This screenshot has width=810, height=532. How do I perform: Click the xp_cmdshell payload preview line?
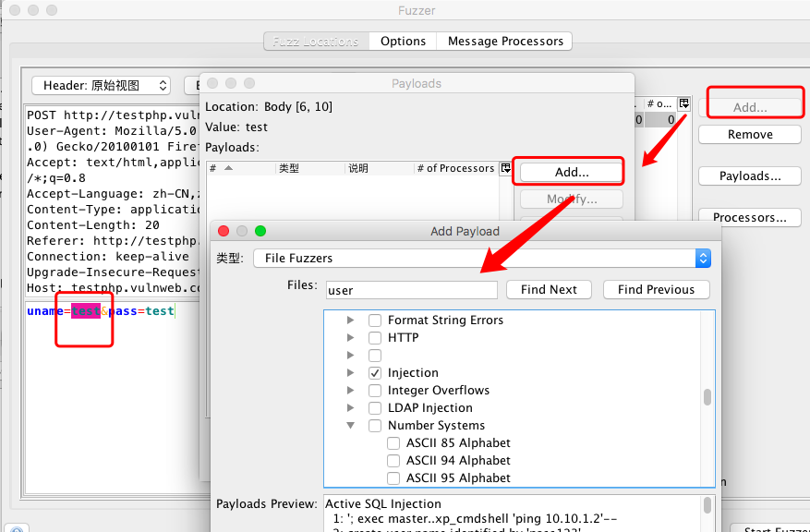pos(476,518)
